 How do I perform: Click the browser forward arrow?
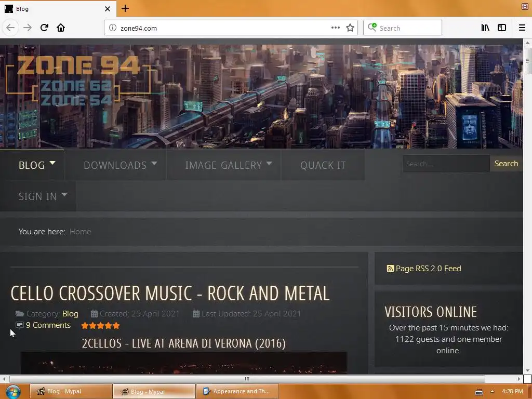28,28
